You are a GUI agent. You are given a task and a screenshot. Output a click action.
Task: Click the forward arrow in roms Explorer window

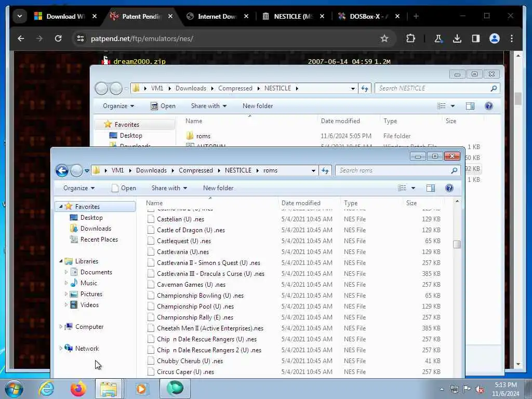[x=76, y=170]
